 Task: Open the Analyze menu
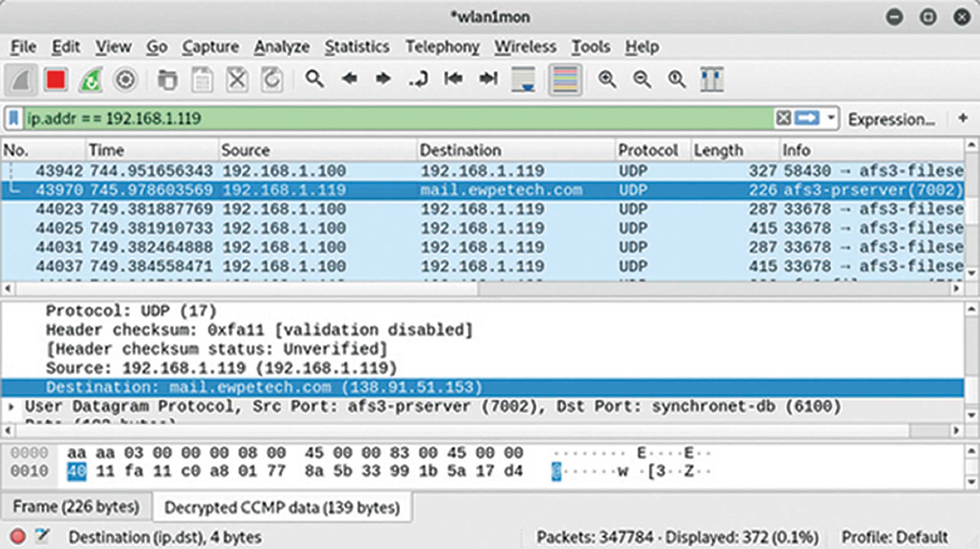(282, 47)
